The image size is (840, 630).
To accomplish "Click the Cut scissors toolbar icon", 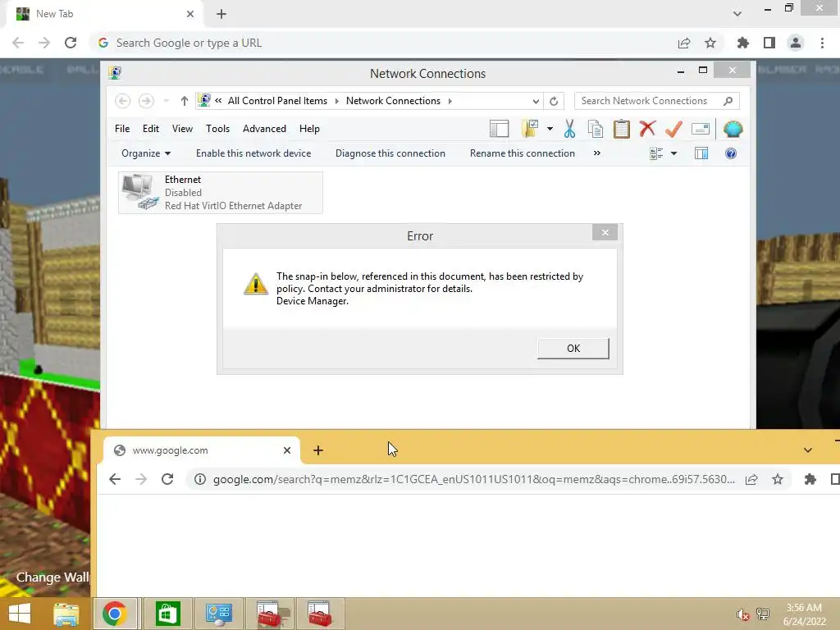I will coord(569,129).
